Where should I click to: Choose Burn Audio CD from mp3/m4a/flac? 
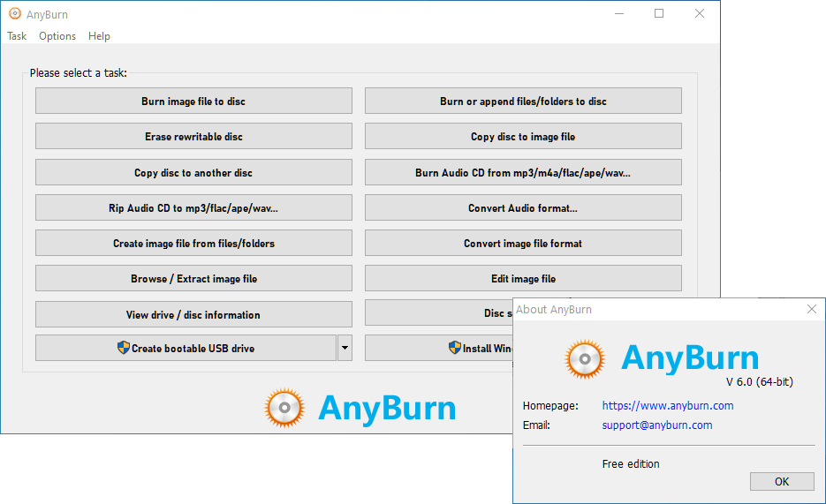pyautogui.click(x=523, y=172)
